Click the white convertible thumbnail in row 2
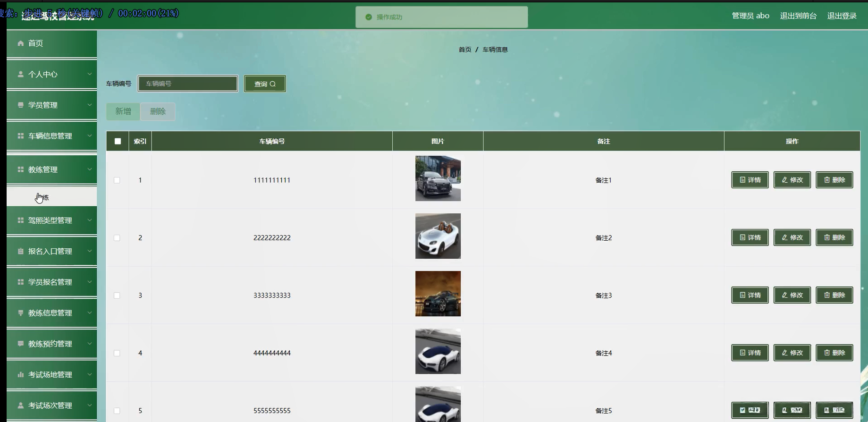 pyautogui.click(x=438, y=236)
